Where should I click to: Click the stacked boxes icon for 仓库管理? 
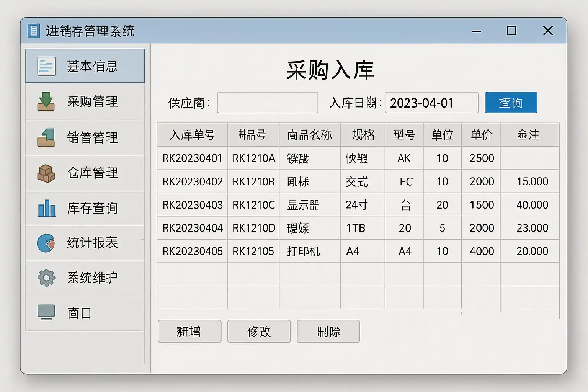tap(46, 173)
